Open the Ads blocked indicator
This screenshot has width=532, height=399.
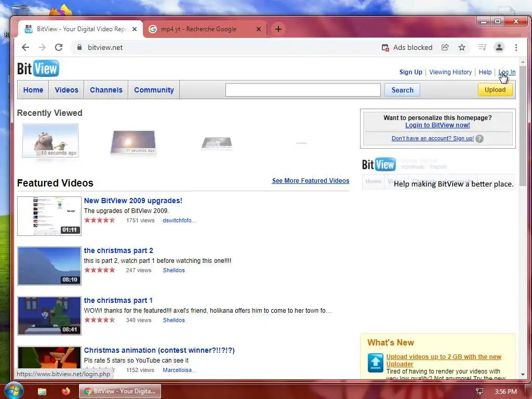(407, 47)
